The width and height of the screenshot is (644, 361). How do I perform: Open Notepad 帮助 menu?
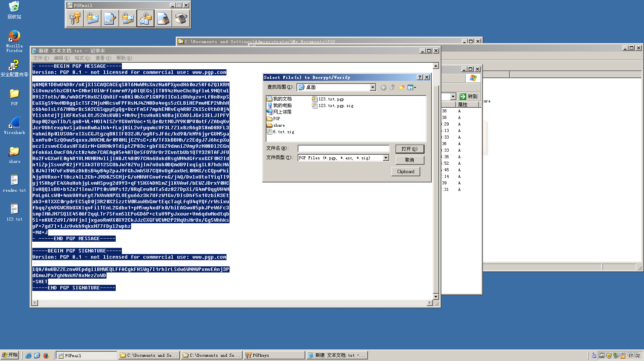124,58
